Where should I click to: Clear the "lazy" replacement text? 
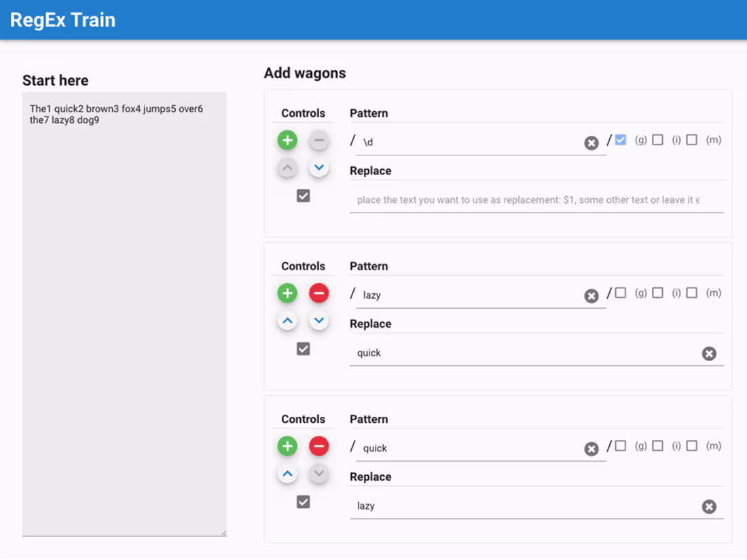tap(710, 506)
